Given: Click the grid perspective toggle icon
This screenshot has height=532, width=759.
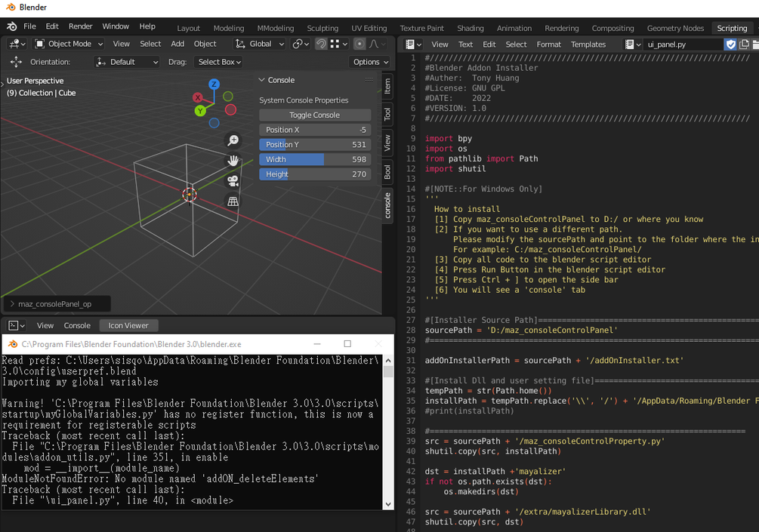Looking at the screenshot, I should click(x=233, y=199).
